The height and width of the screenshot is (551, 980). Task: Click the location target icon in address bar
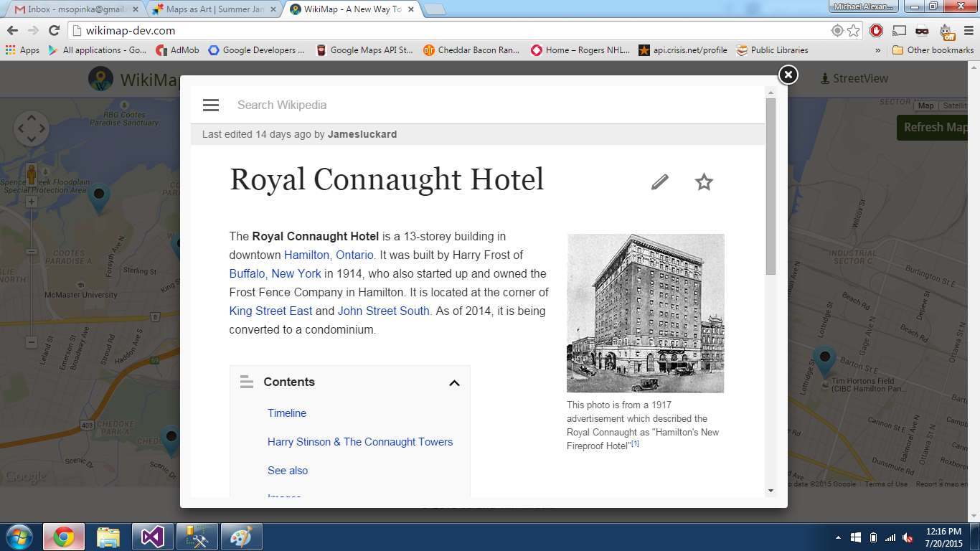pos(837,30)
